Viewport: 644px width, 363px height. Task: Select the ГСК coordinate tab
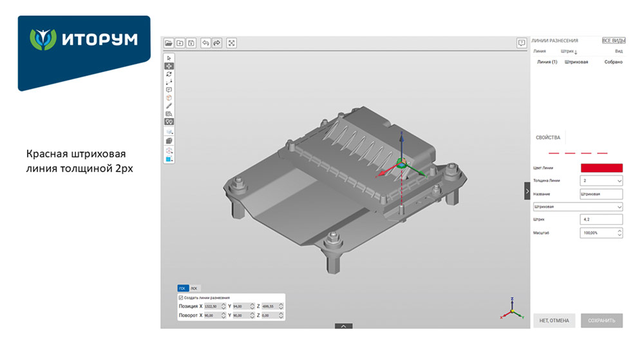tap(183, 288)
